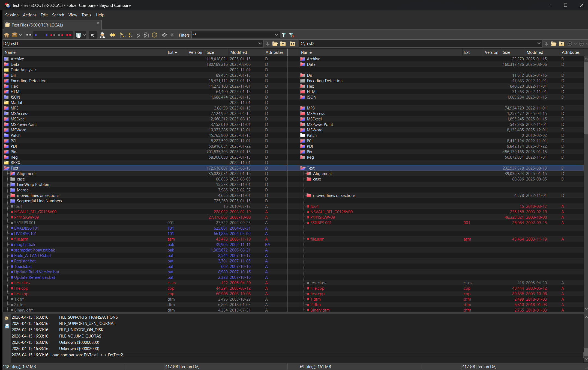This screenshot has height=370, width=588.
Task: Click the Filters text input field
Action: [x=232, y=35]
